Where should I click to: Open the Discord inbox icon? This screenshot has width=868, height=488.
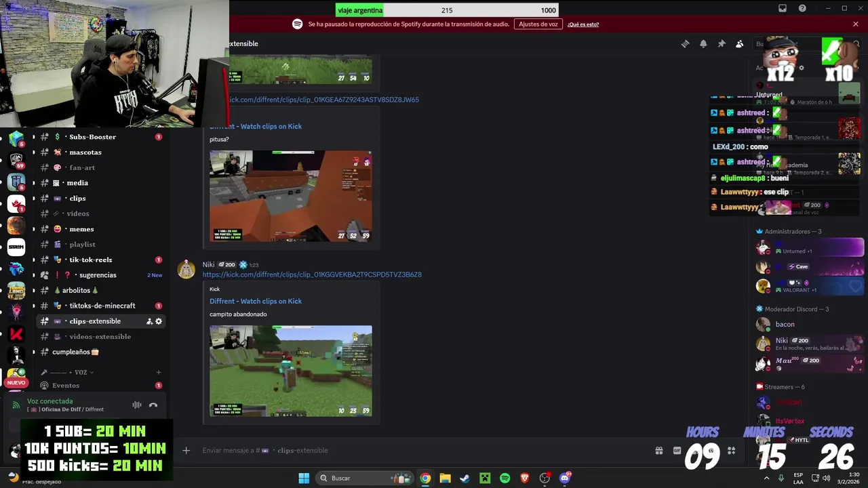pyautogui.click(x=783, y=8)
